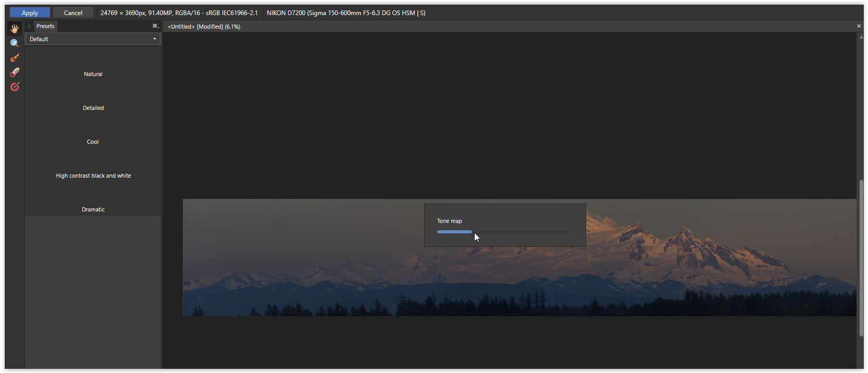This screenshot has height=373, width=868.
Task: Click the Tone map progress bar
Action: click(x=504, y=232)
